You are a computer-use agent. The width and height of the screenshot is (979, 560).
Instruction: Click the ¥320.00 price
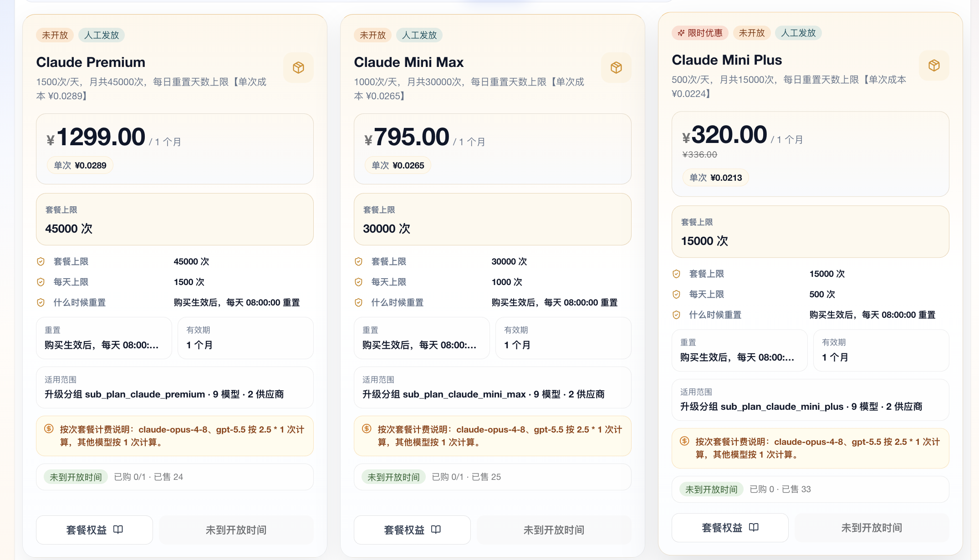[x=725, y=135]
